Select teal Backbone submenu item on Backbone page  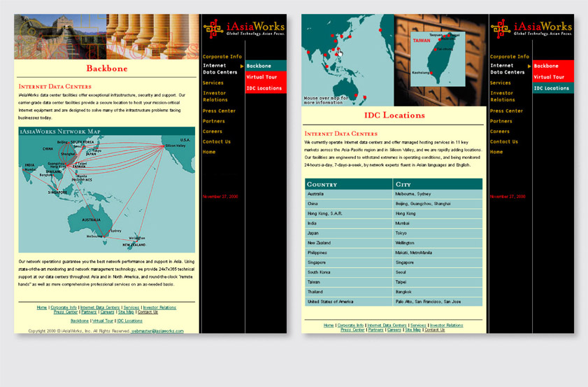tap(266, 66)
